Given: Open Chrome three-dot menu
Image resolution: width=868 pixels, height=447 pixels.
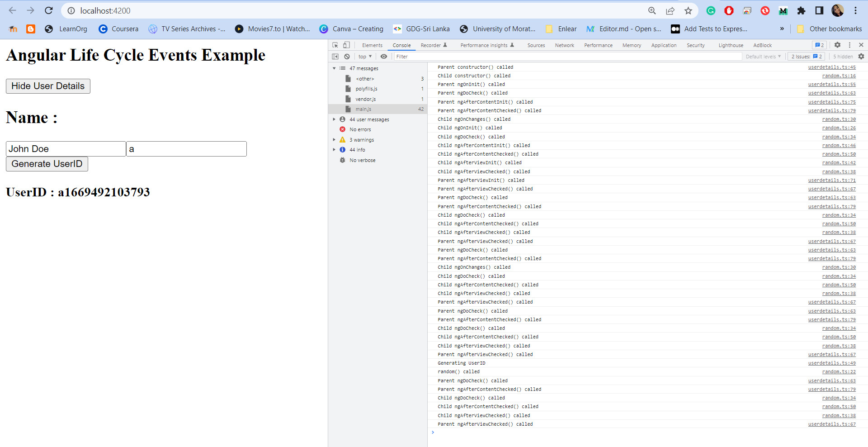Looking at the screenshot, I should [855, 10].
